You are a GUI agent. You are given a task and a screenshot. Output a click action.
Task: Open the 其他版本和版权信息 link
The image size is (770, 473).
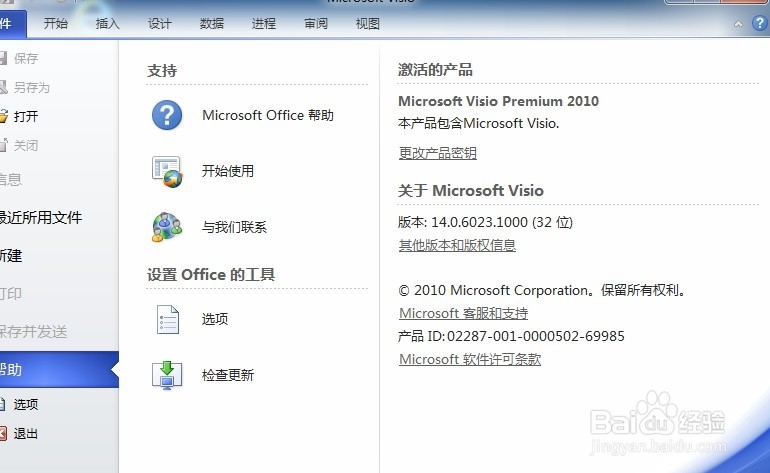pyautogui.click(x=457, y=245)
